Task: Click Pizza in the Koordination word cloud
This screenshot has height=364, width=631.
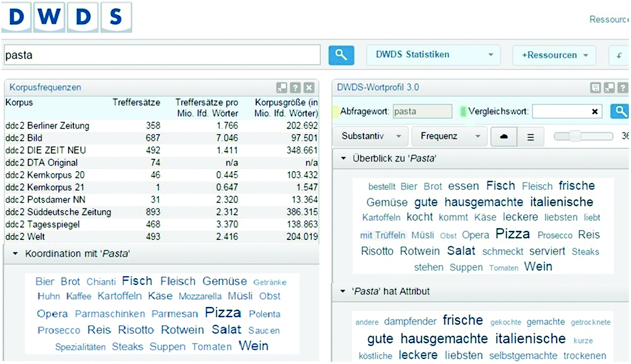Action: click(223, 313)
